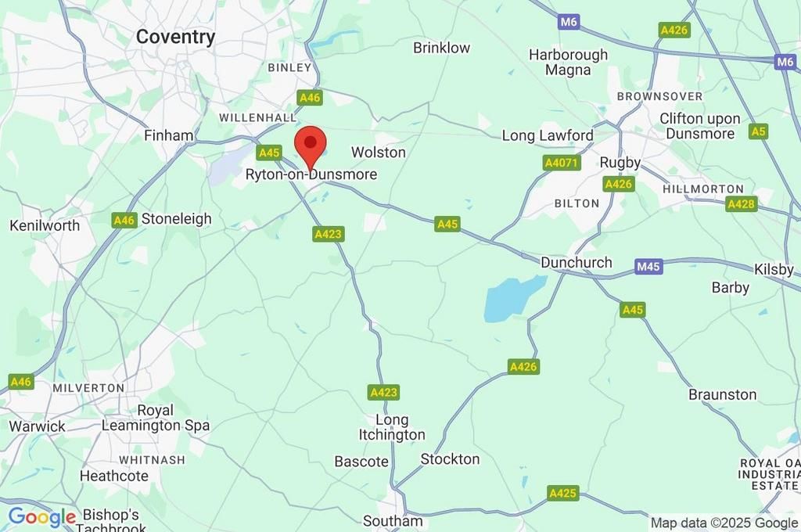Viewport: 801px width, 532px height.
Task: Select the Rugby town label
Action: point(620,163)
